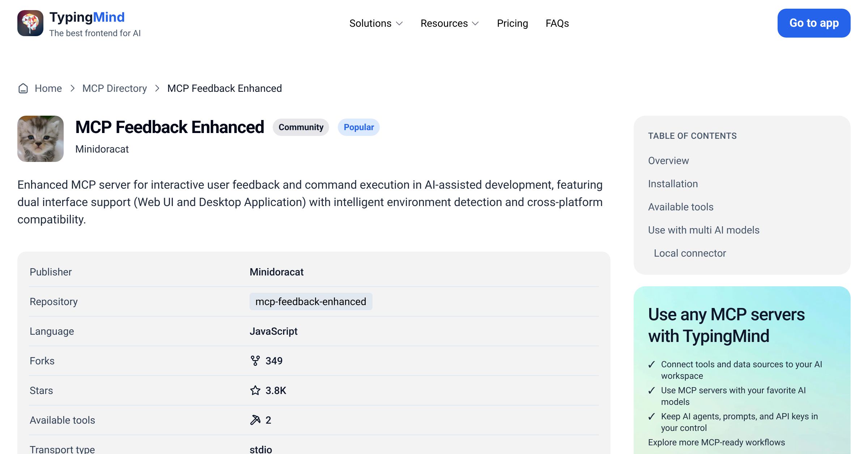Viewport: 868px width, 454px height.
Task: Click the Minidoracat publisher value in table
Action: tap(277, 272)
